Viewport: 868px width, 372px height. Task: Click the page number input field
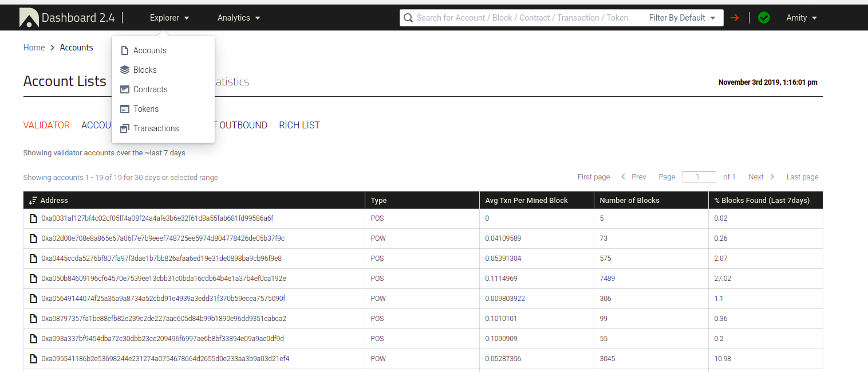click(699, 177)
